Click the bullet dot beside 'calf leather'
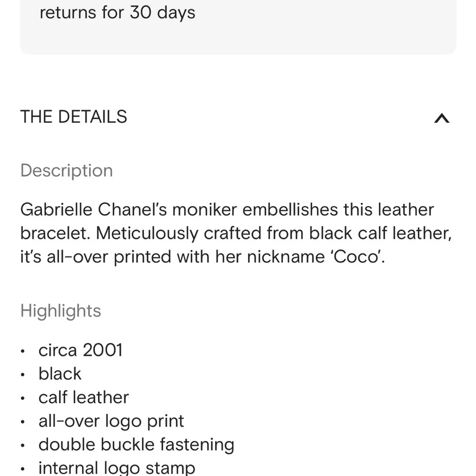Screen dimensions: 476x476 click(x=23, y=399)
